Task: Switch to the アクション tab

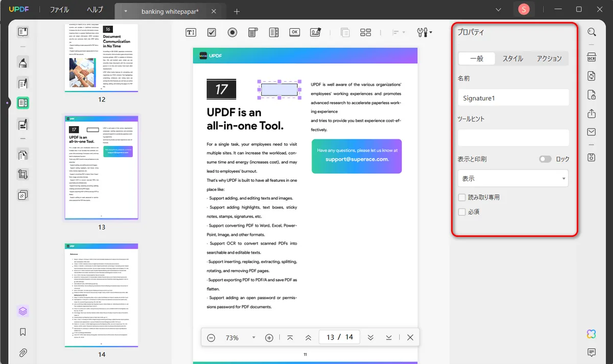Action: [549, 59]
